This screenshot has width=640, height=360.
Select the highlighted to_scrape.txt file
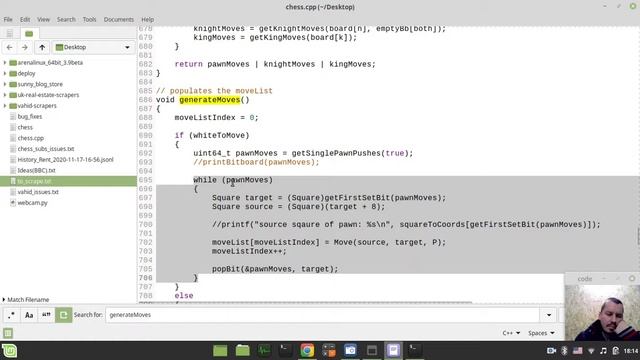(x=68, y=181)
